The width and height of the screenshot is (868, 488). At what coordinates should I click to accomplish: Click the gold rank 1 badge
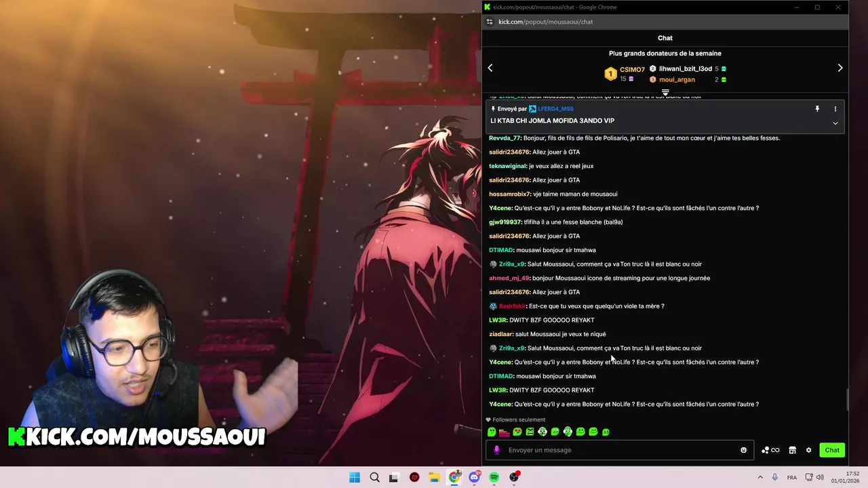click(610, 74)
